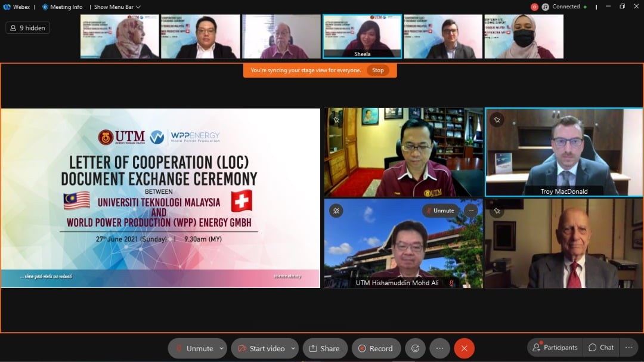Viewport: 644px width, 362px height.
Task: Open additional panel options ellipsis
Action: pyautogui.click(x=629, y=348)
